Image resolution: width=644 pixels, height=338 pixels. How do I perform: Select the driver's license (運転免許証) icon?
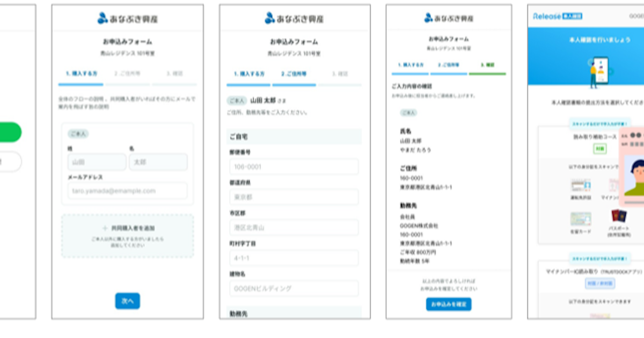pyautogui.click(x=580, y=187)
